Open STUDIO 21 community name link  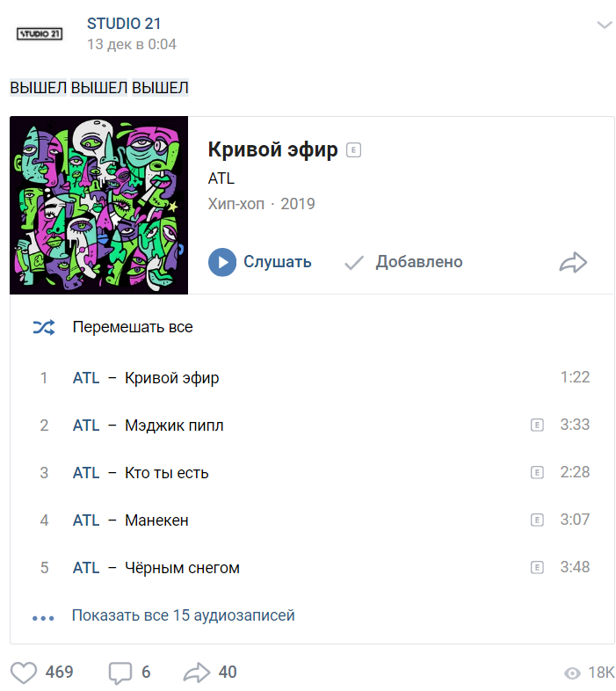tap(124, 24)
